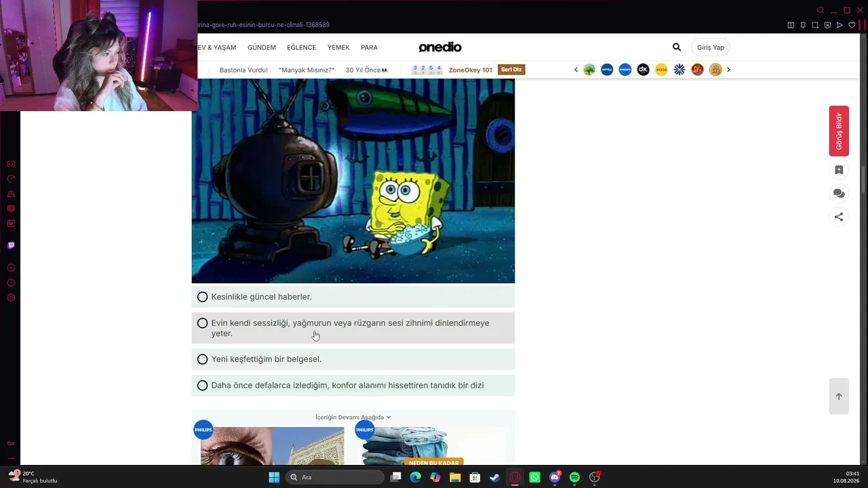This screenshot has height=488, width=868.
Task: Open the "Manyak Mısınız?" trending link
Action: [x=307, y=70]
